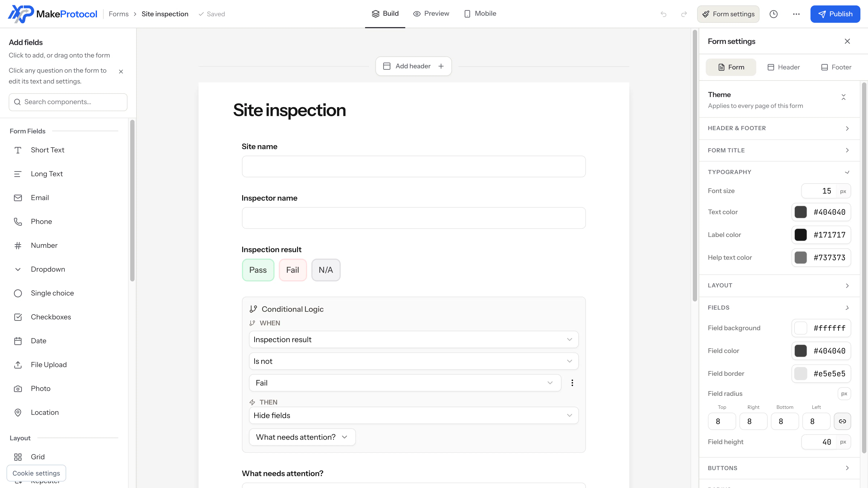Collapse the TYPOGRAPHY section

point(779,172)
